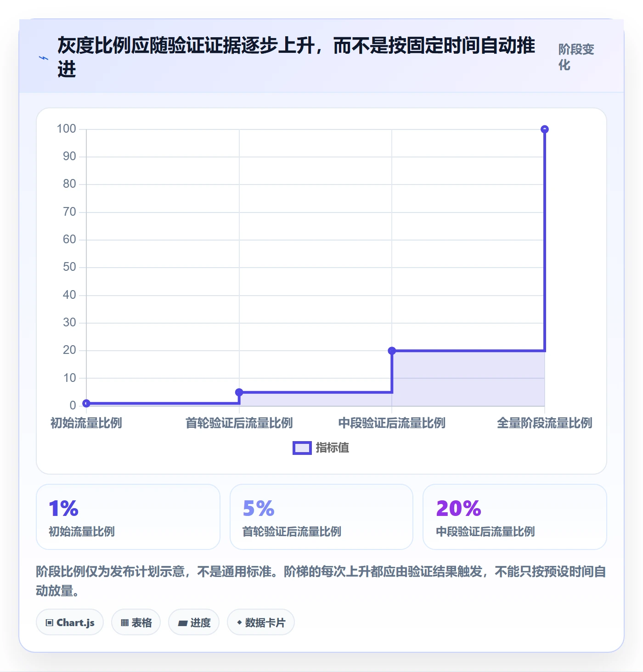The image size is (643, 672).
Task: Click 初始流量比例 caption under 1%
Action: click(x=82, y=532)
